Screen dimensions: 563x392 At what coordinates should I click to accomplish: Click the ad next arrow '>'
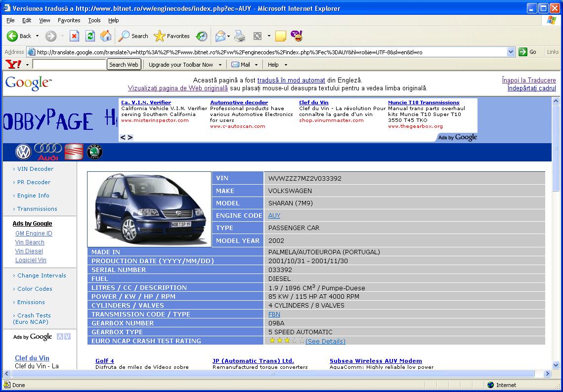pyautogui.click(x=130, y=137)
